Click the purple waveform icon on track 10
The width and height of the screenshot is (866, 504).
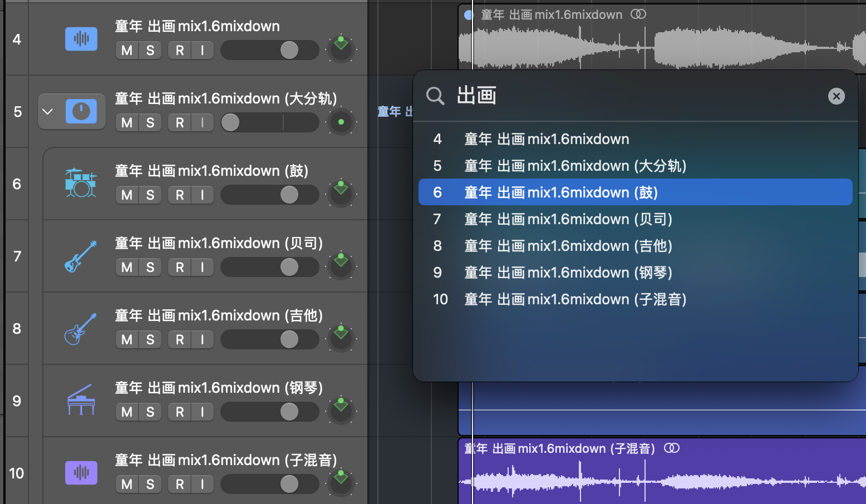click(81, 473)
